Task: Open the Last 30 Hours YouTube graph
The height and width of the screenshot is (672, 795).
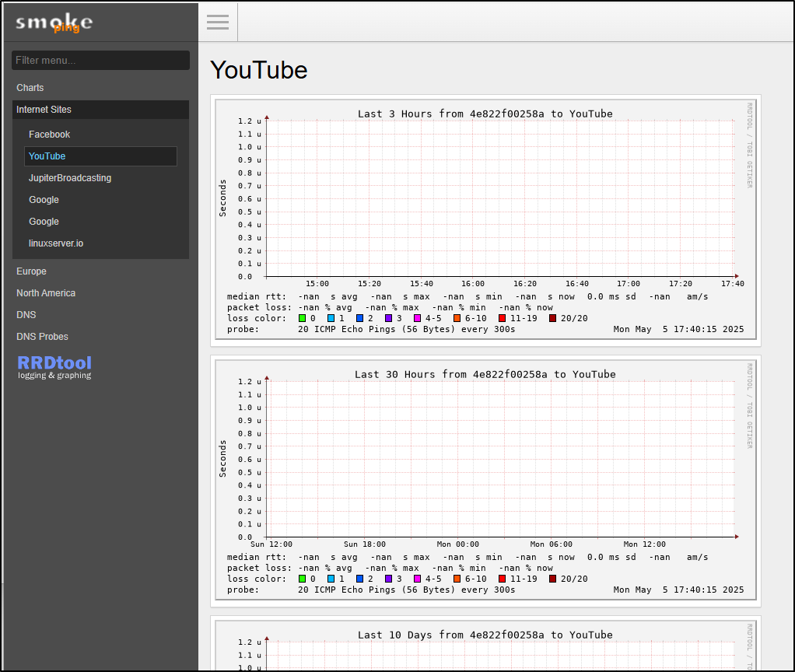Action: 485,480
